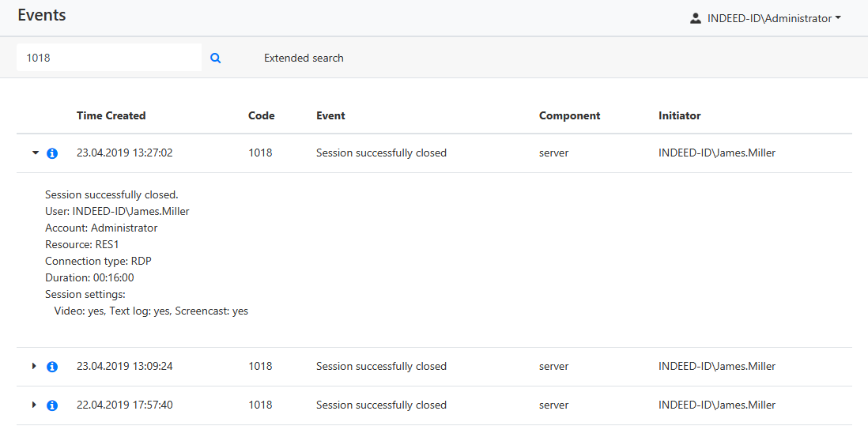Click code 1018 in the first row

(x=260, y=153)
